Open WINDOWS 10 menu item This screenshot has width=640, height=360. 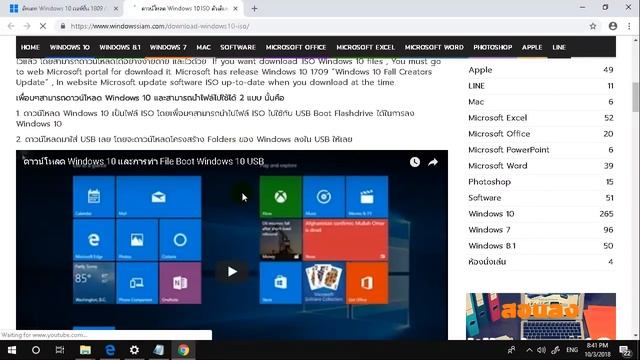tap(70, 47)
